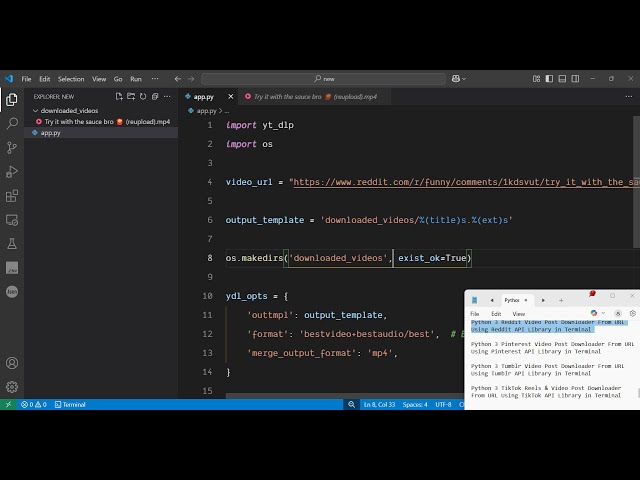The image size is (640, 480).
Task: Open the File menu in VS Code
Action: [x=26, y=79]
